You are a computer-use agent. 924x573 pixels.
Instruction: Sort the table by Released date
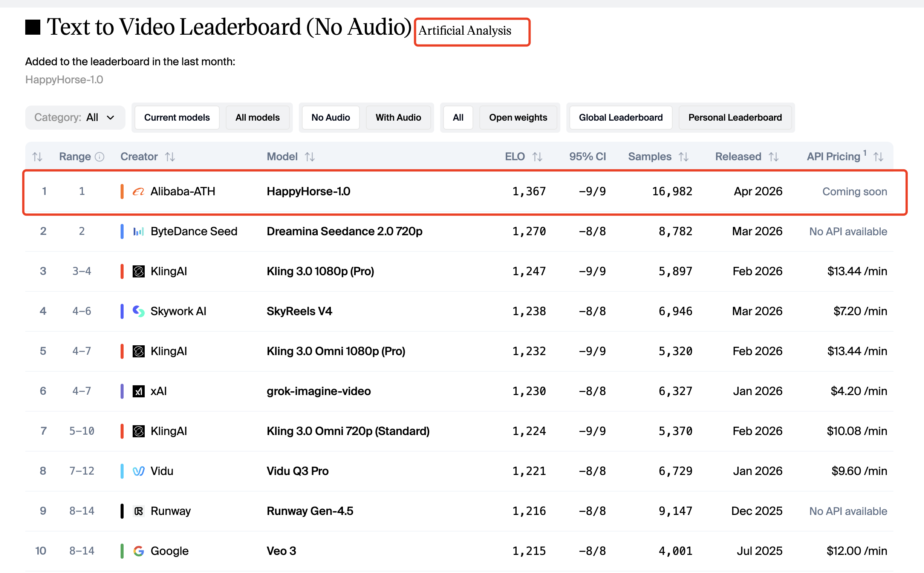(x=774, y=156)
